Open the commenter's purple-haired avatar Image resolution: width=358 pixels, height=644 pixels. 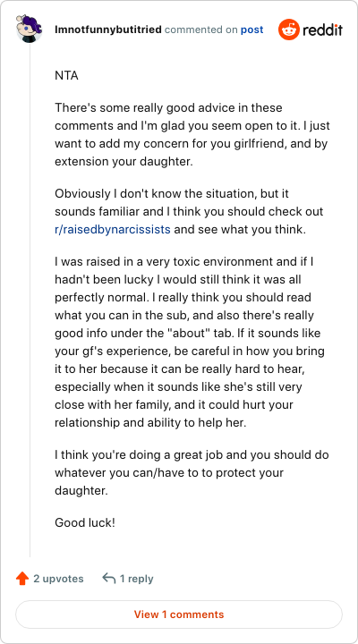29,29
